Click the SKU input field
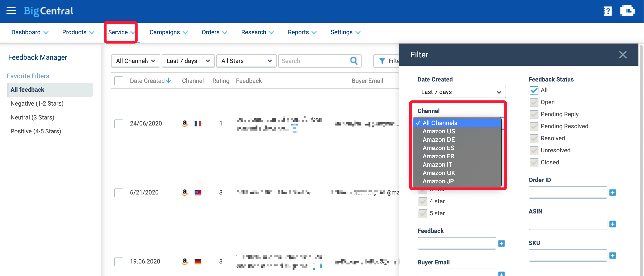This screenshot has width=644, height=276. coord(568,255)
